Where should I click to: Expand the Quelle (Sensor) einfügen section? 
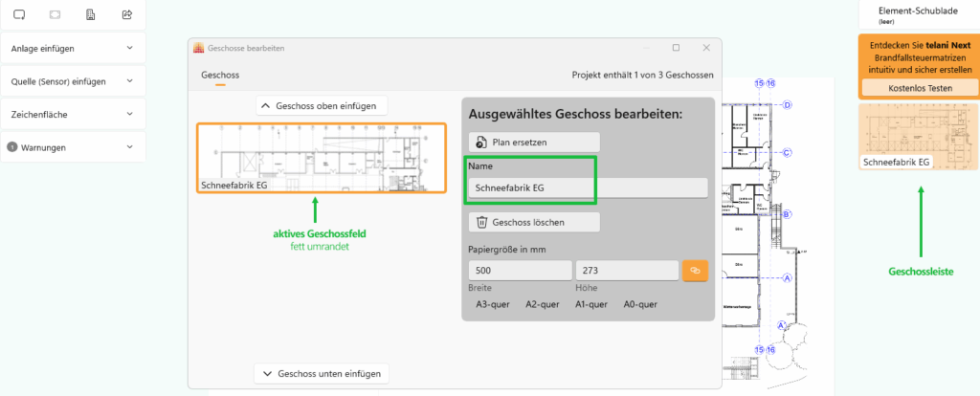tap(73, 81)
